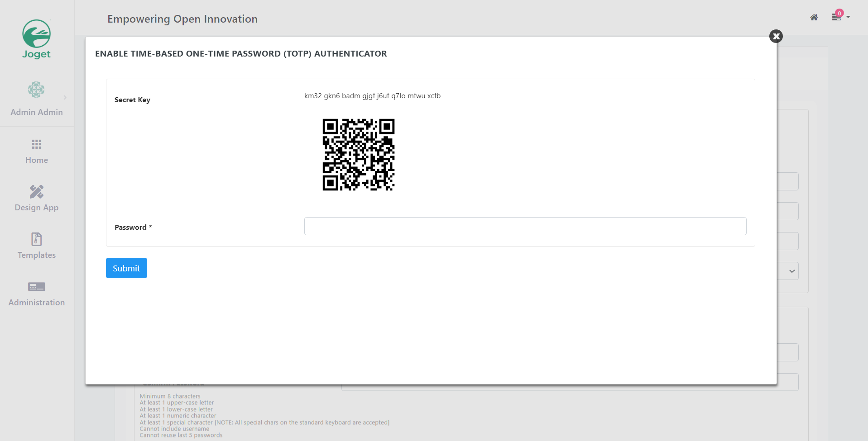
Task: Select Design App sidebar label
Action: [37, 208]
